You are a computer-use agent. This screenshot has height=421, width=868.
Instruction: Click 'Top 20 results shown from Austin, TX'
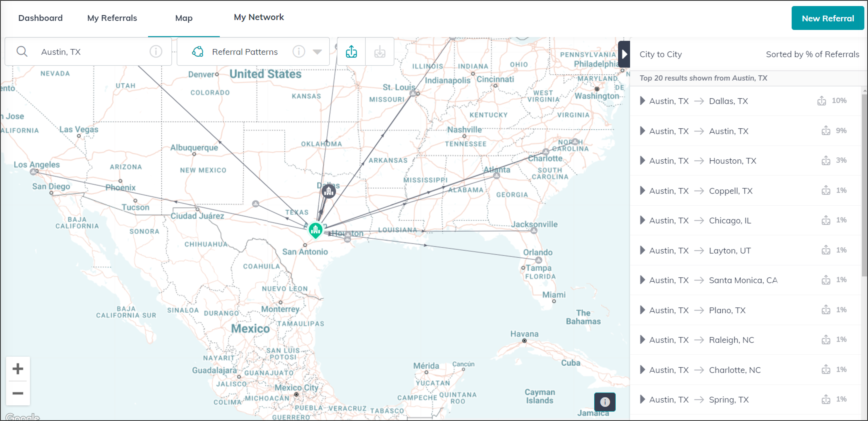[x=703, y=78]
